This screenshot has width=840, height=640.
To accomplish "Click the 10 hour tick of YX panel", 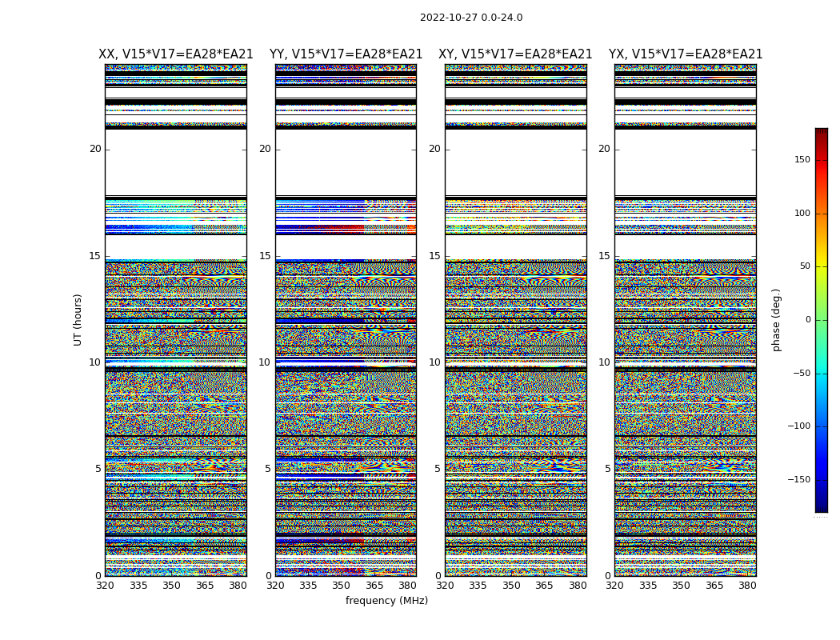I will point(604,362).
